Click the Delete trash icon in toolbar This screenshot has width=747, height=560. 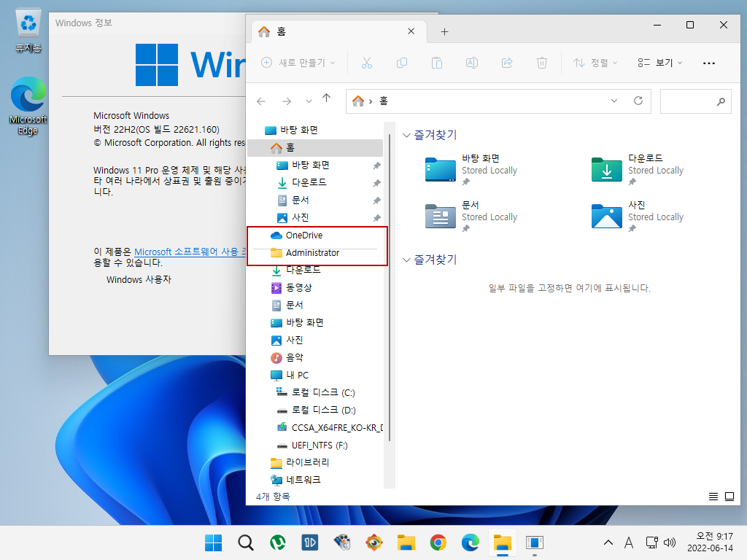[x=542, y=63]
